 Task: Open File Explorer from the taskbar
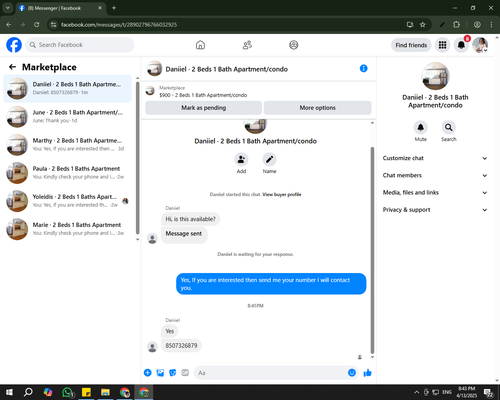(105, 392)
